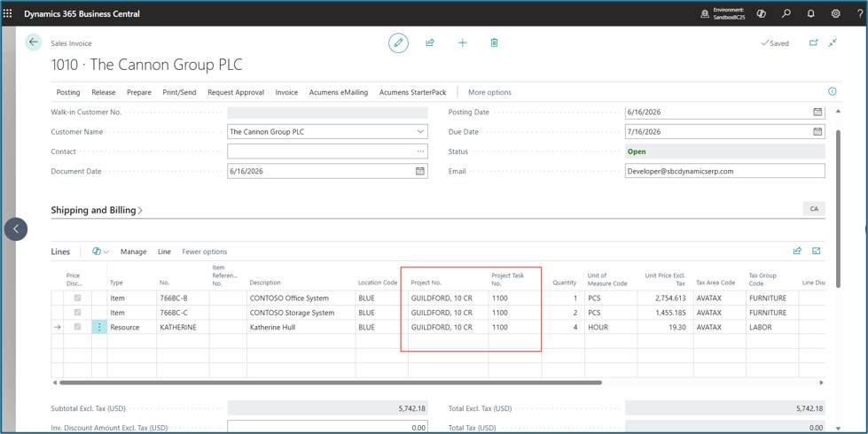Open Posting Date calendar picker
Screen dimensions: 868x434
[x=817, y=112]
